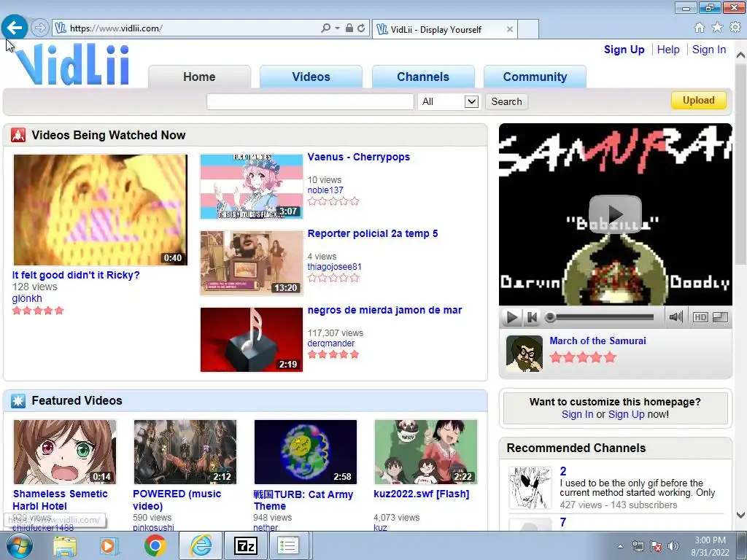Image resolution: width=747 pixels, height=560 pixels.
Task: Switch to the Channels tab
Action: (423, 77)
